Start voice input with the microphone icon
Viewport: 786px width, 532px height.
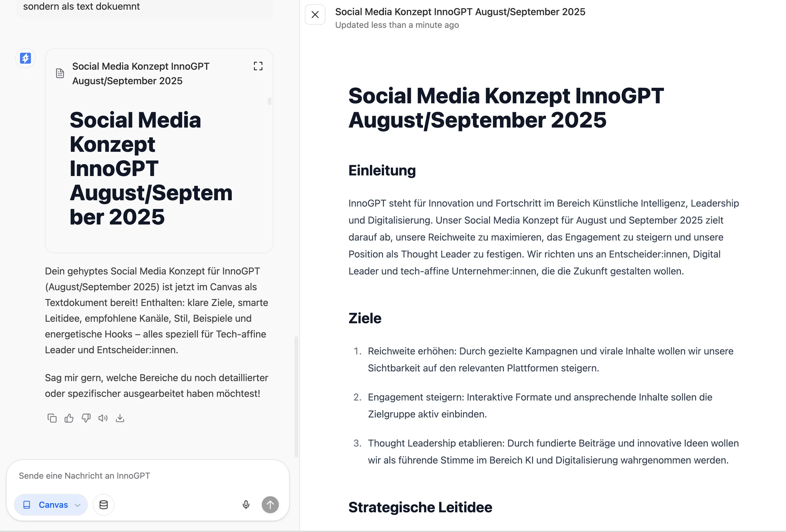click(x=246, y=505)
